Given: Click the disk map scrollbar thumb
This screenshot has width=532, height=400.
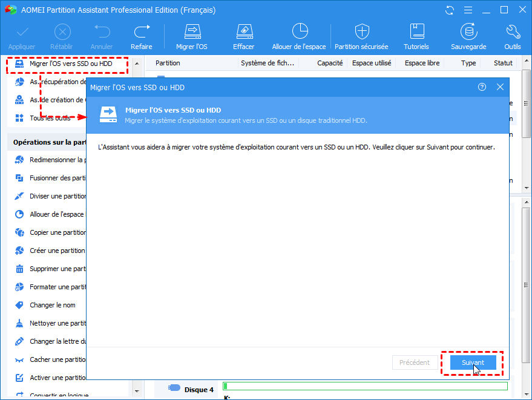Looking at the screenshot, I should [526, 285].
